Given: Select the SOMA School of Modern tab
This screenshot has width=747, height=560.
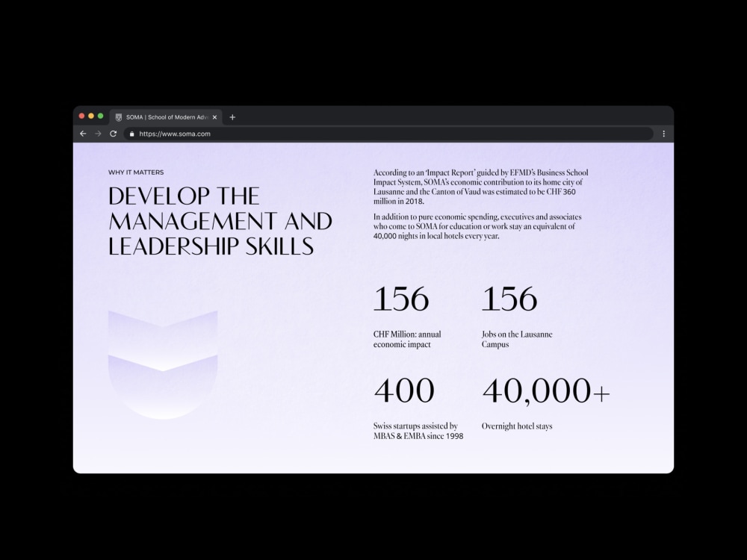Looking at the screenshot, I should pos(166,117).
